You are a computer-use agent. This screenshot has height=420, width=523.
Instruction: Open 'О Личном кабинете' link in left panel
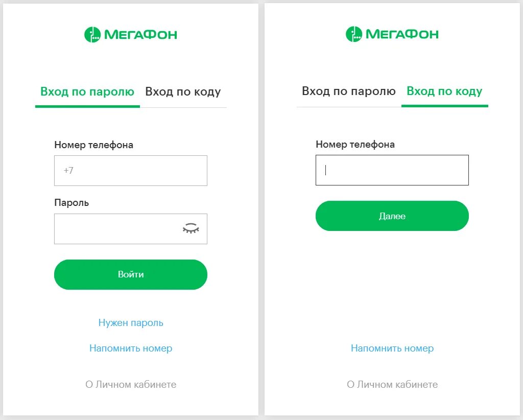coord(131,384)
